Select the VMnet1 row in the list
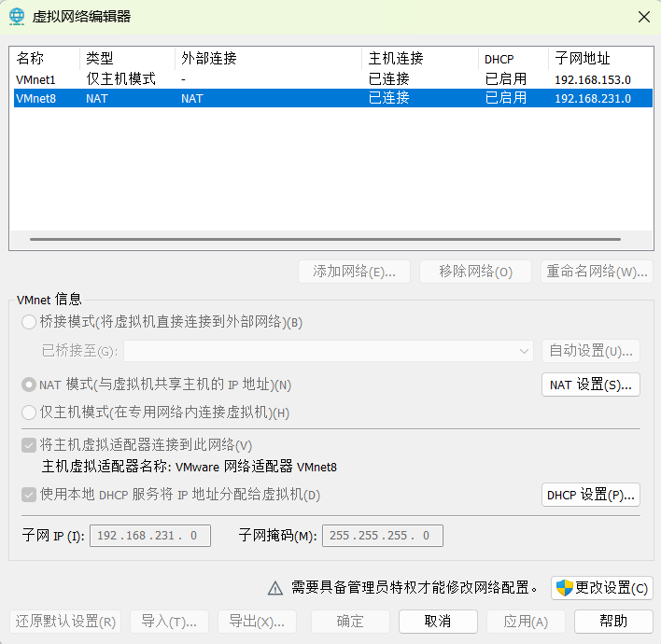 click(333, 79)
